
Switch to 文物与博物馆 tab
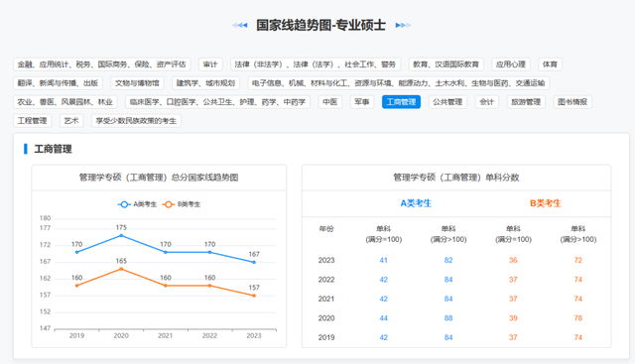137,83
